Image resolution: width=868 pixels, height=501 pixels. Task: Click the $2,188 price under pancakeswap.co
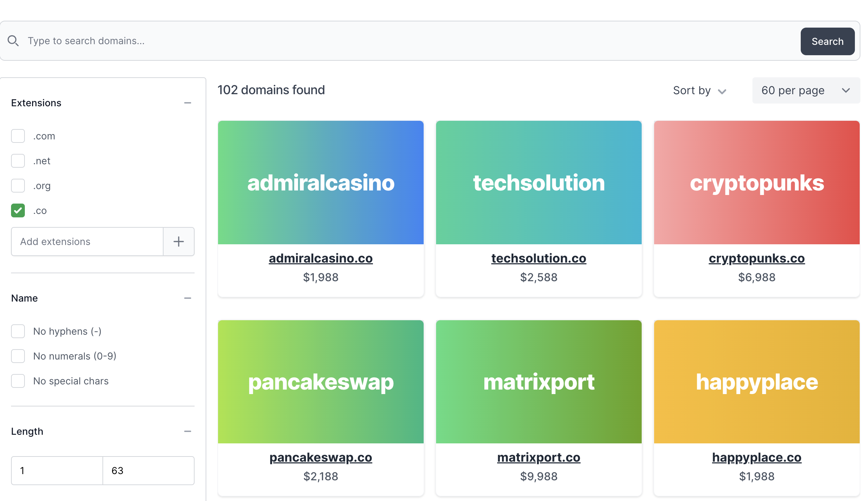(320, 477)
